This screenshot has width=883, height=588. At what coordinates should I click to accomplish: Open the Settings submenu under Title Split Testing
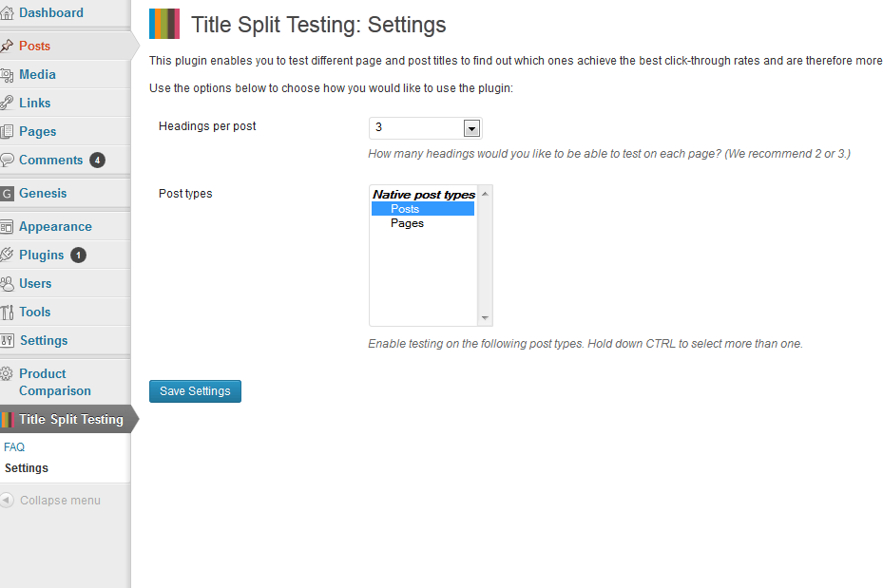tap(27, 468)
